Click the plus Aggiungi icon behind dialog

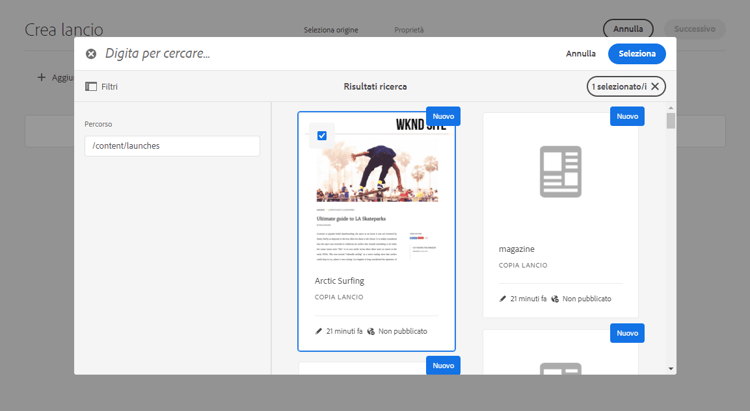(x=42, y=78)
